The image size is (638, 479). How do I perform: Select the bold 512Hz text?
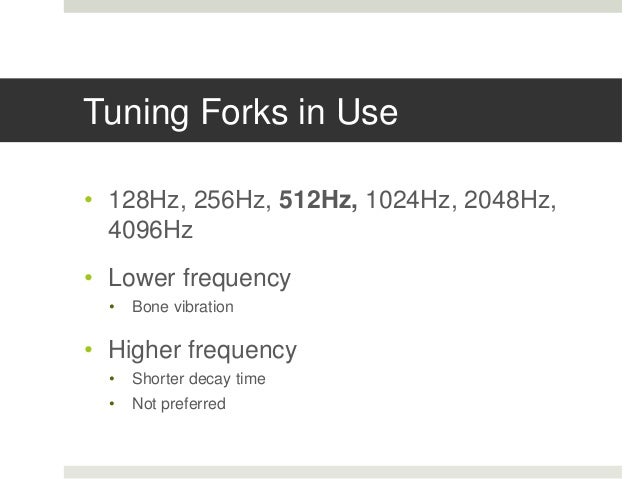click(318, 200)
